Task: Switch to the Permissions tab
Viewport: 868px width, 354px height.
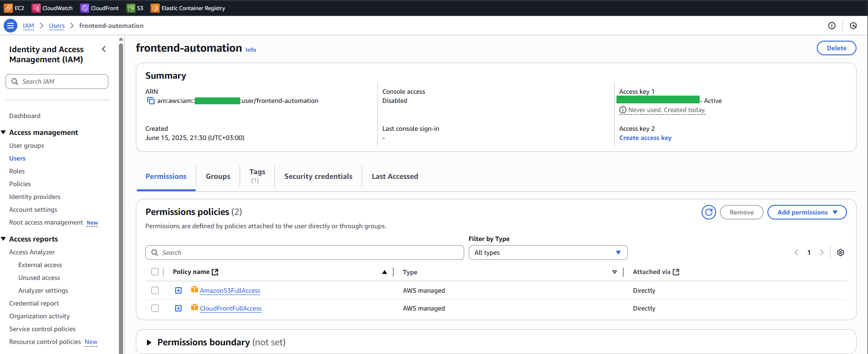Action: (166, 176)
